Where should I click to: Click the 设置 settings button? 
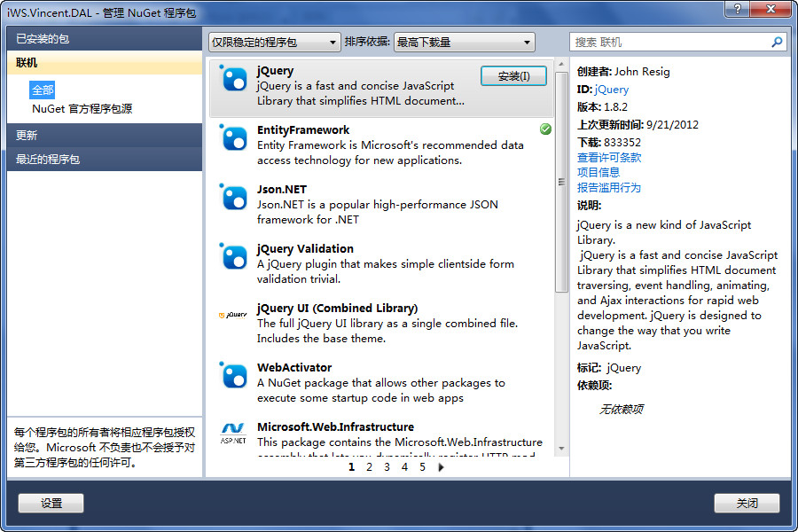pos(51,503)
